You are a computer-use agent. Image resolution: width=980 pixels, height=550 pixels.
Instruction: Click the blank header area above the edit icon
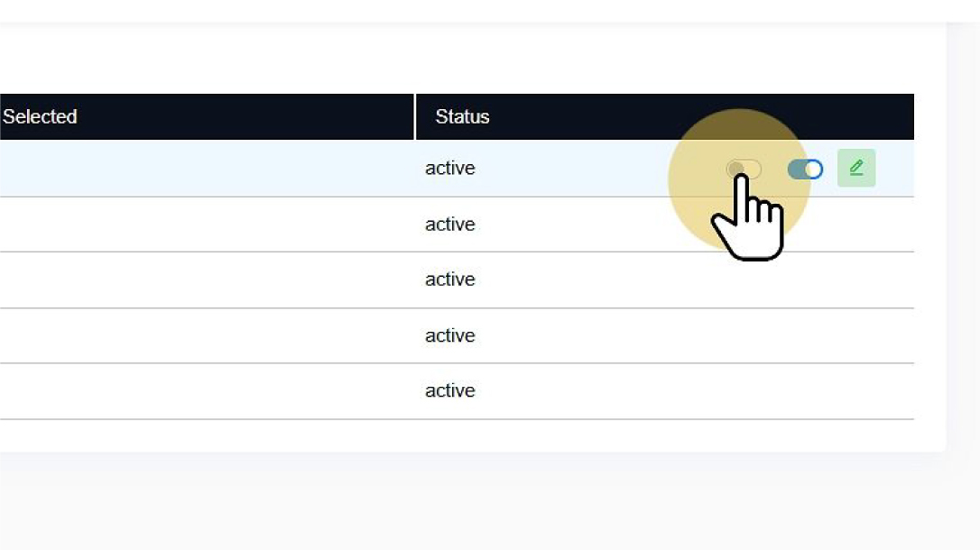pos(856,116)
